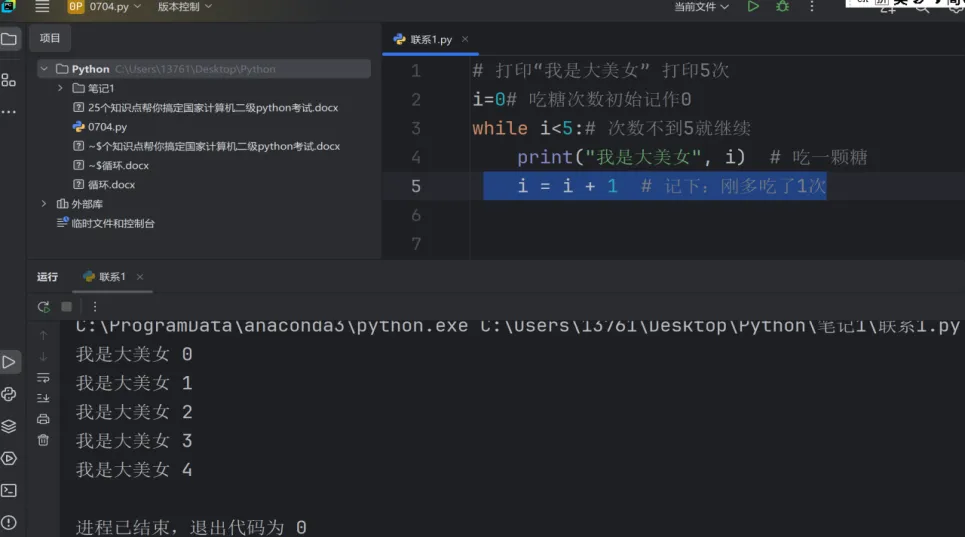Click console output line 我是大美女 0

pyautogui.click(x=134, y=354)
